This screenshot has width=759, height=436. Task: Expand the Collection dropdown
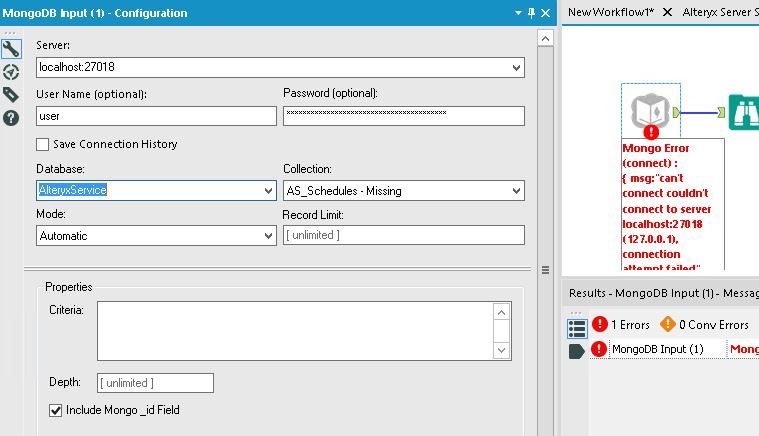pos(516,191)
